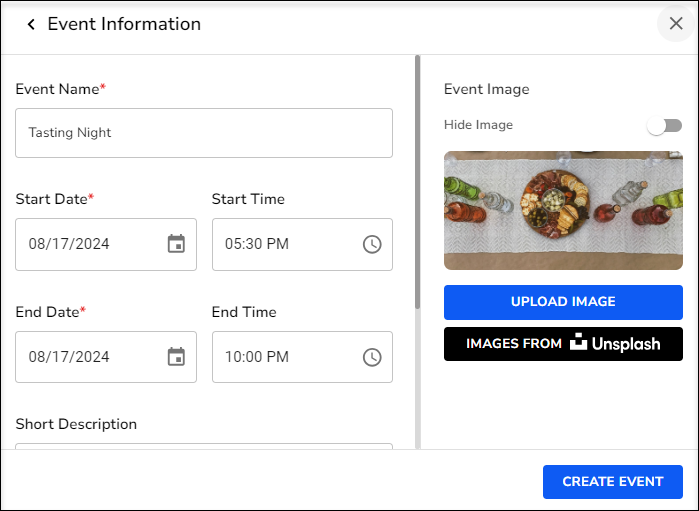The width and height of the screenshot is (699, 511).
Task: Click the Create Event button
Action: 612,481
